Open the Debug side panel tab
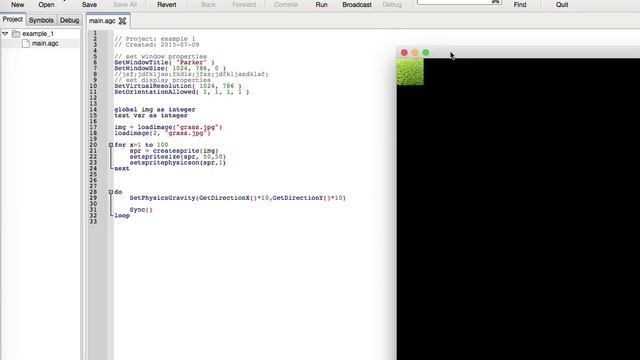 pos(69,20)
